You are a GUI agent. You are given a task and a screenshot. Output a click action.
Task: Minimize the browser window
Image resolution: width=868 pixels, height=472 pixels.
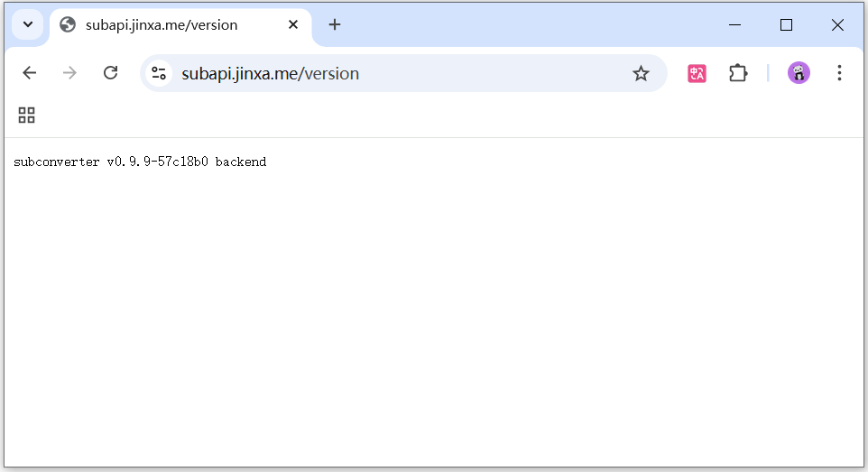coord(735,25)
